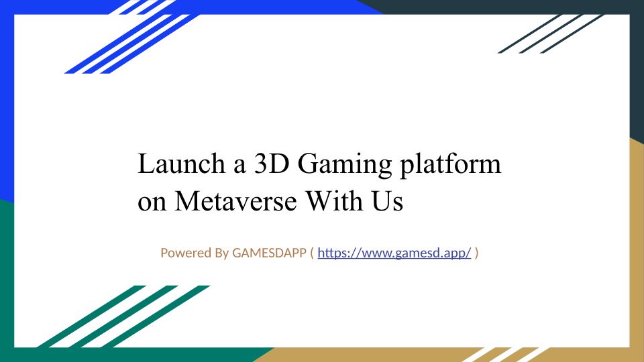
Task: Click the 'Powered By GAMESDAPP' text
Action: 233,253
